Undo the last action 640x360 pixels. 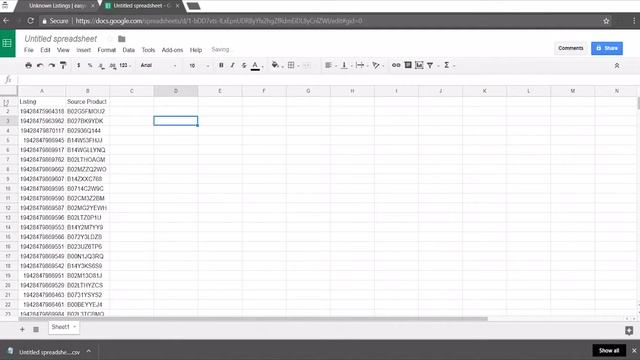pyautogui.click(x=40, y=65)
